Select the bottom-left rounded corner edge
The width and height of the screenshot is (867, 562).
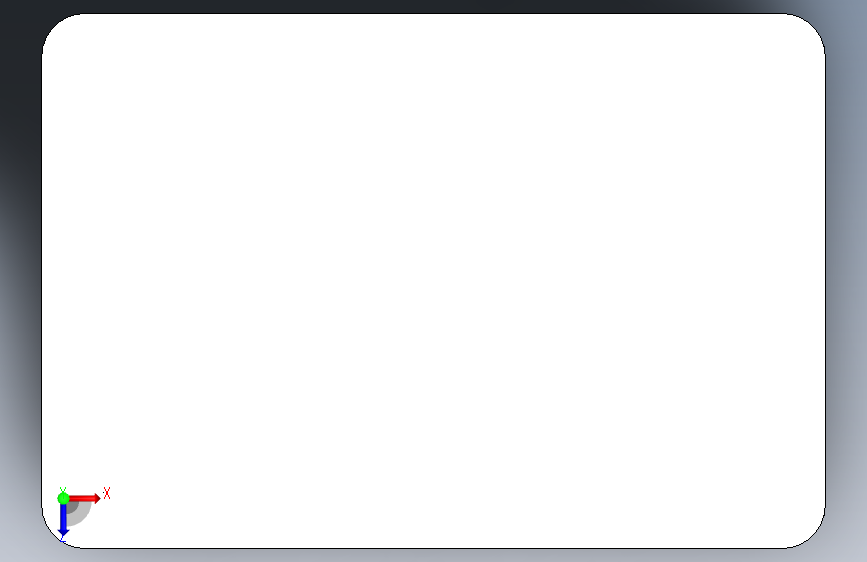point(54,536)
